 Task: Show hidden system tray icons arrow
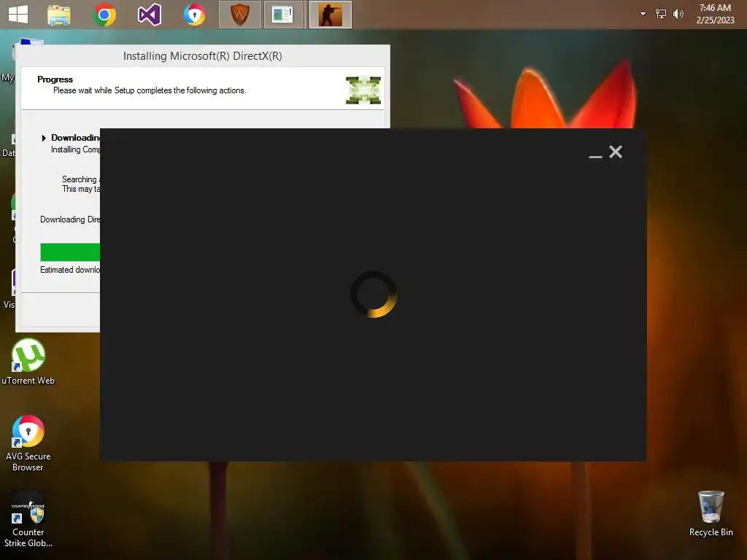coord(643,14)
